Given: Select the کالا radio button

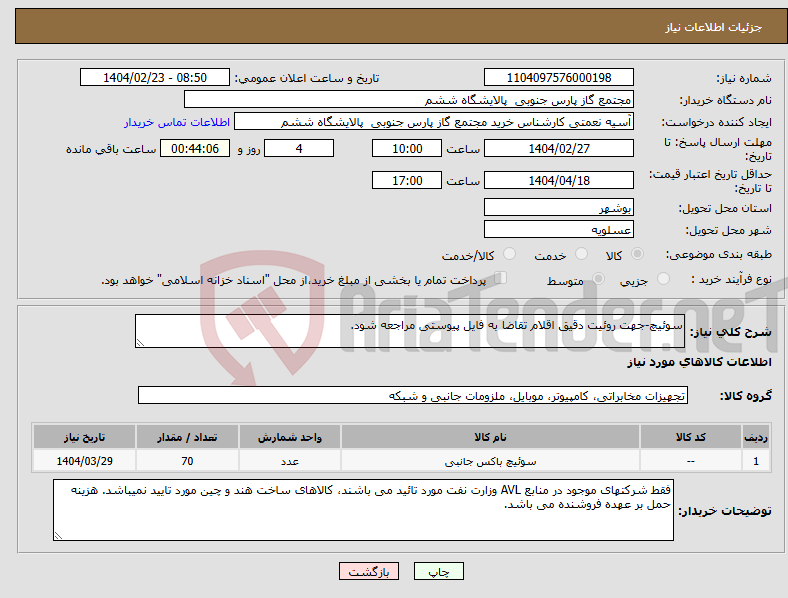Looking at the screenshot, I should pyautogui.click(x=637, y=254).
